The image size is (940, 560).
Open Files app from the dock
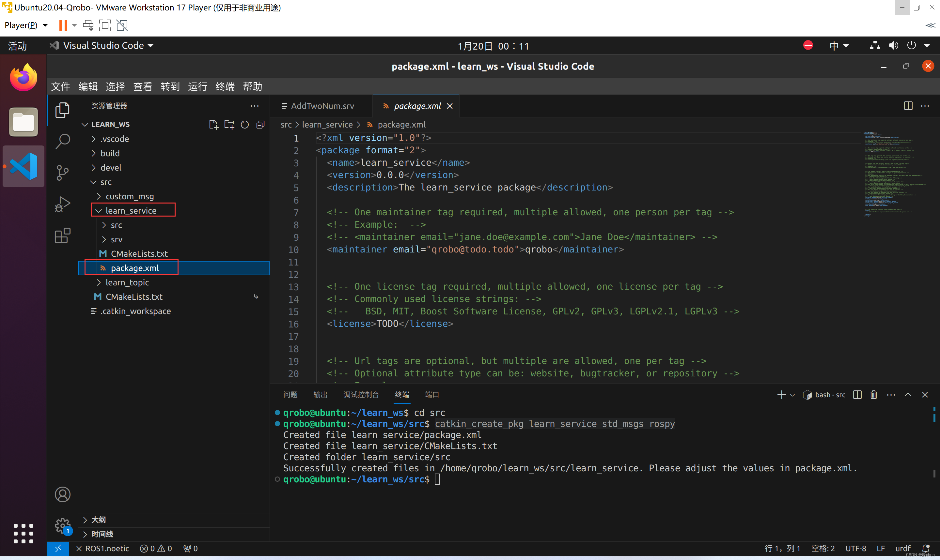click(x=23, y=122)
